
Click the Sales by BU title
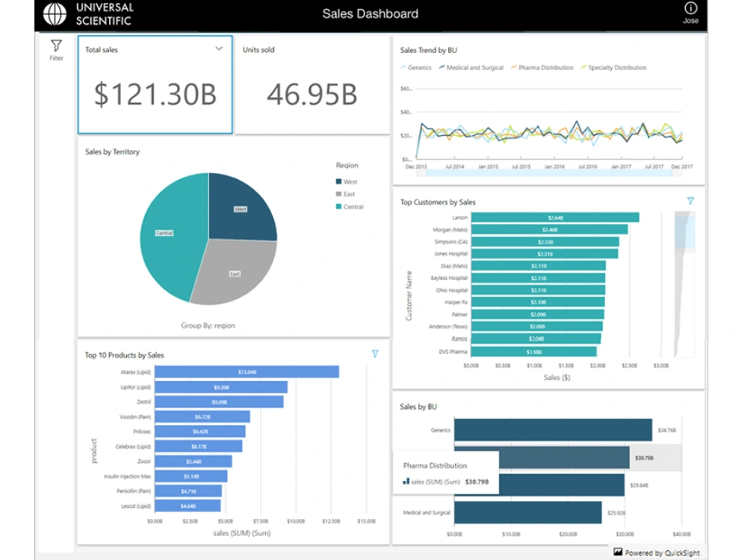(418, 407)
